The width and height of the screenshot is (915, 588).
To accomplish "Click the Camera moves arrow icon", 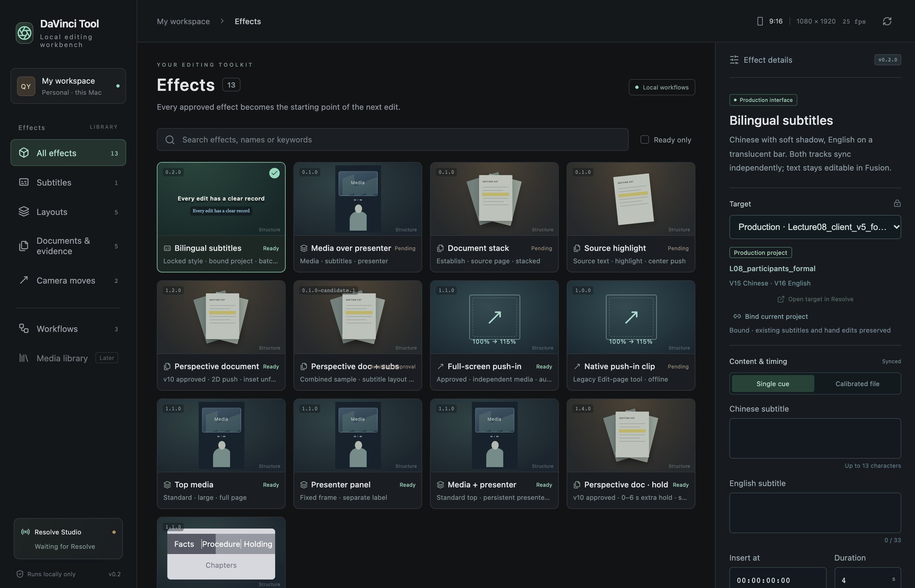I will coord(24,280).
